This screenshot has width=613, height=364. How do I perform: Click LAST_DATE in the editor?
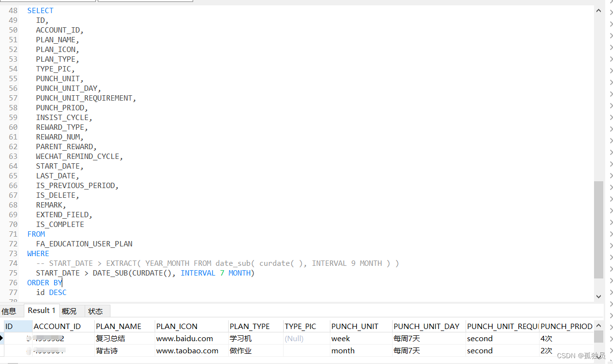[x=55, y=175]
